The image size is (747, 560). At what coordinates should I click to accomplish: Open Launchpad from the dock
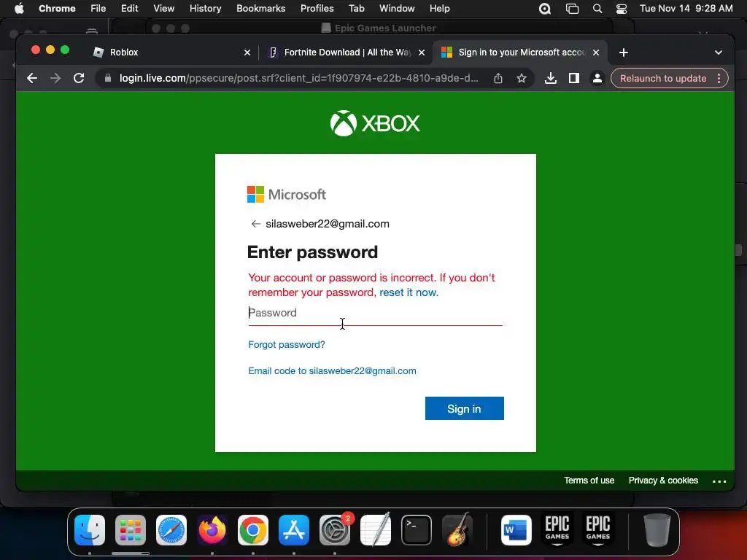click(x=131, y=530)
